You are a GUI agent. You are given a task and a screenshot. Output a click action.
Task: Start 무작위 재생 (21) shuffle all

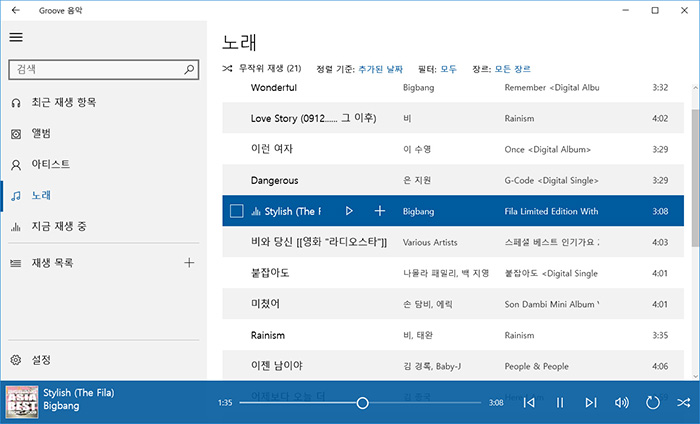(x=262, y=69)
